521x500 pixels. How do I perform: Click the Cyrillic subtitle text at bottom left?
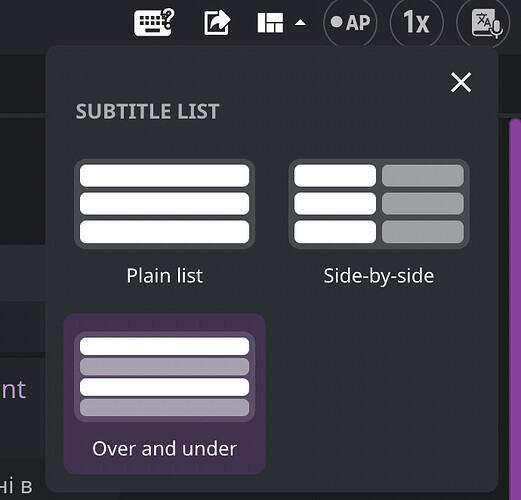point(16,486)
